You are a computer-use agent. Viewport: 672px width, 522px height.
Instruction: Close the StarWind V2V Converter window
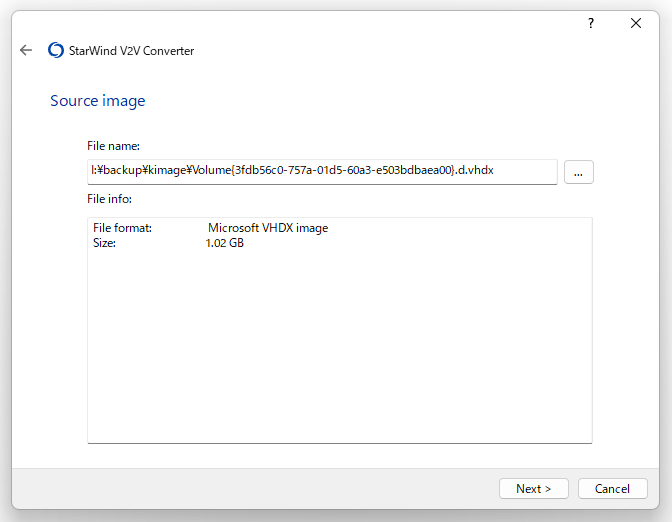click(x=636, y=23)
